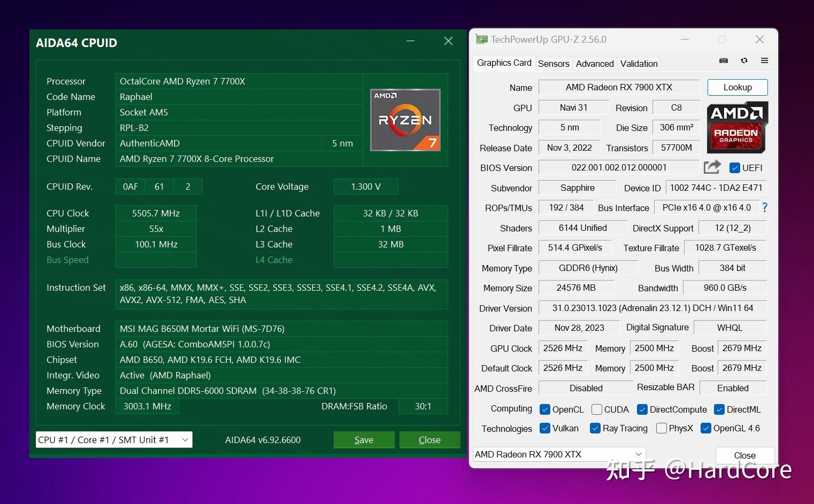This screenshot has width=814, height=504.
Task: Click the GPU-Z title bar app icon
Action: click(481, 40)
